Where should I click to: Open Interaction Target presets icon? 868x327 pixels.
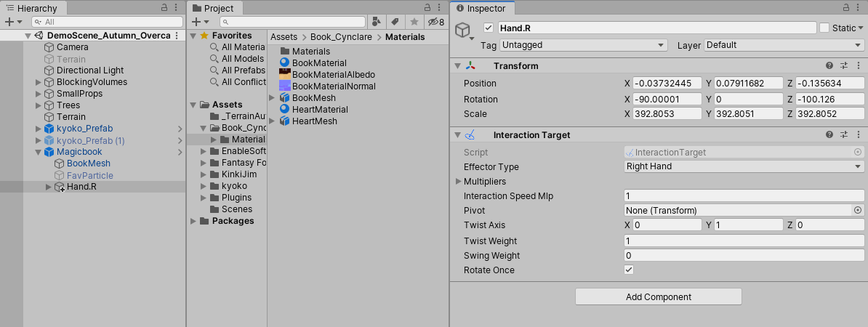tap(843, 134)
